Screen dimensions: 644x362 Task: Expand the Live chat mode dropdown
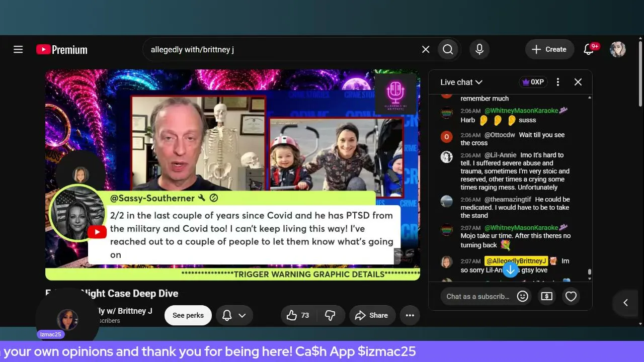tap(461, 82)
